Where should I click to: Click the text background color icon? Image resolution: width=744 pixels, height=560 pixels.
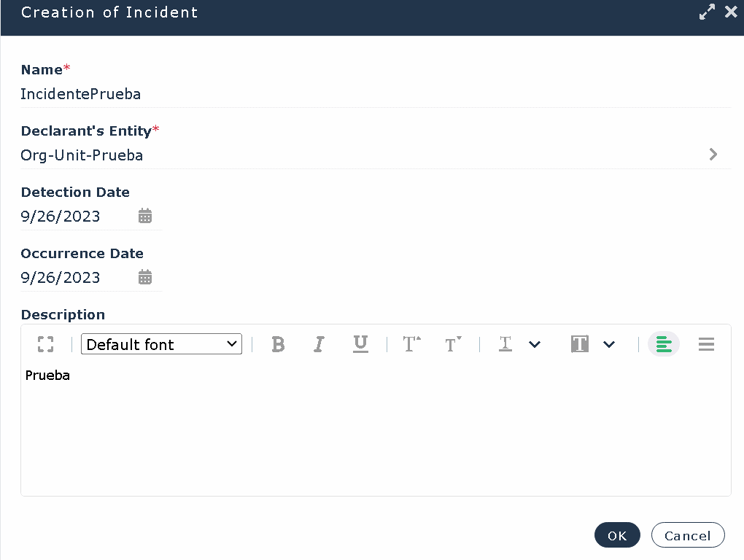click(580, 344)
